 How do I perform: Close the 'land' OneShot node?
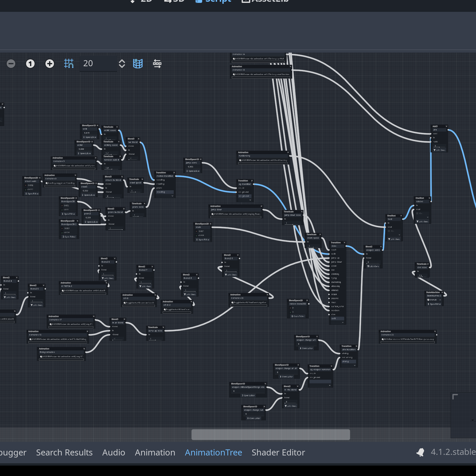(x=401, y=216)
